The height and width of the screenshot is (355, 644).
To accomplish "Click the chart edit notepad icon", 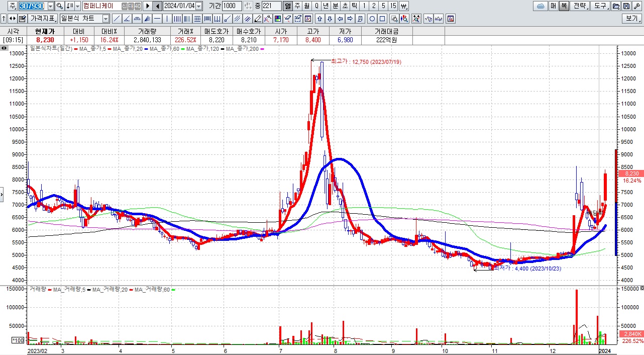I will coord(23,19).
